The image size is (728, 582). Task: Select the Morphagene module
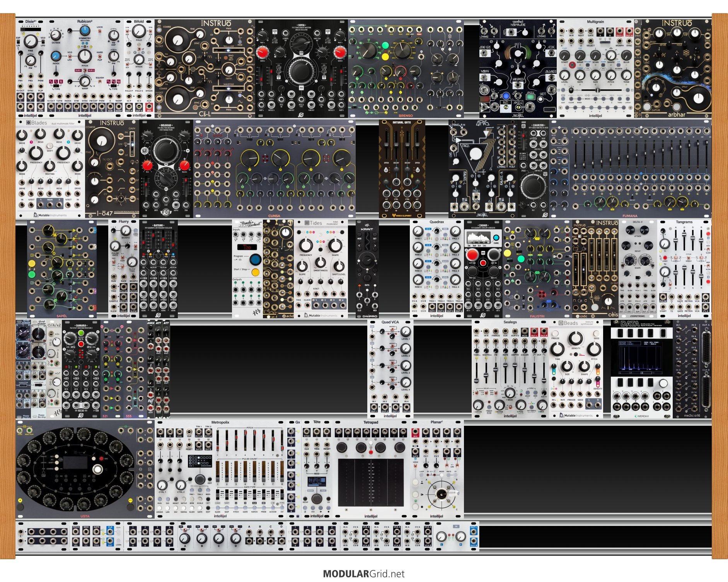click(518, 68)
